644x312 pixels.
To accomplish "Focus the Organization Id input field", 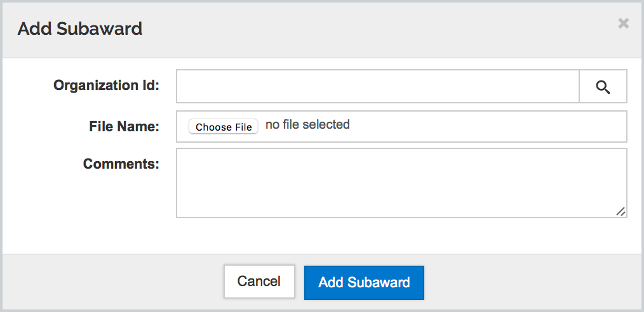I will [x=377, y=86].
